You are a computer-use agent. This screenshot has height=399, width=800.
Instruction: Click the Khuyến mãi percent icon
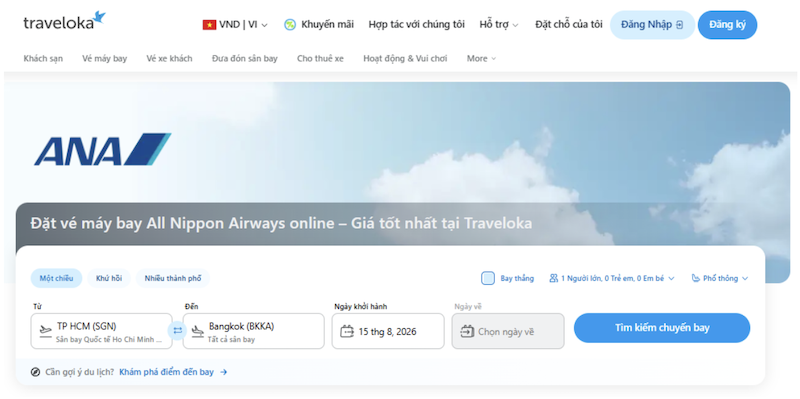[290, 24]
